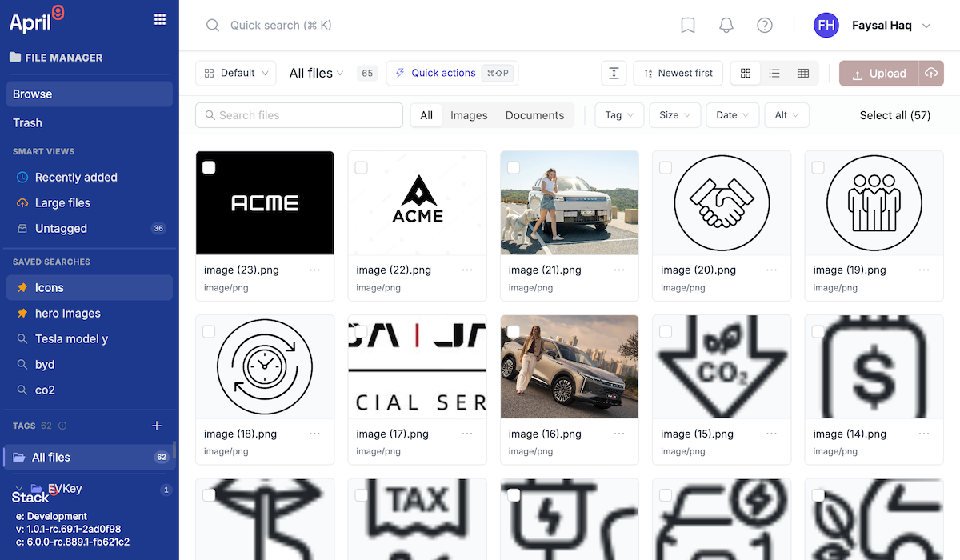Open Quick actions button
This screenshot has height=560, width=960.
[452, 73]
